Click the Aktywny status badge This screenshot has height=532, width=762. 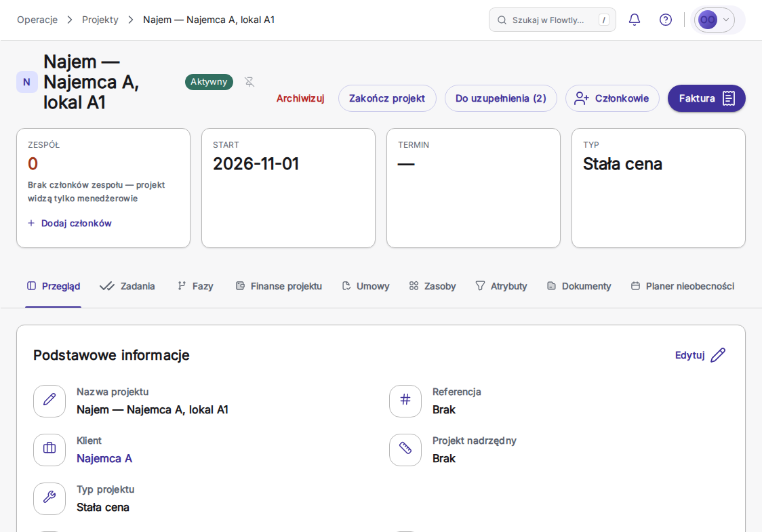coord(209,81)
